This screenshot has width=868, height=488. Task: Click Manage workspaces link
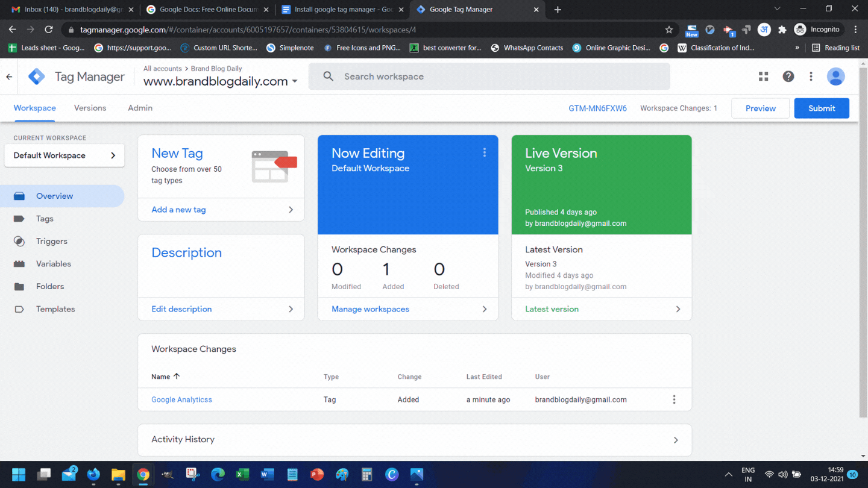(371, 309)
